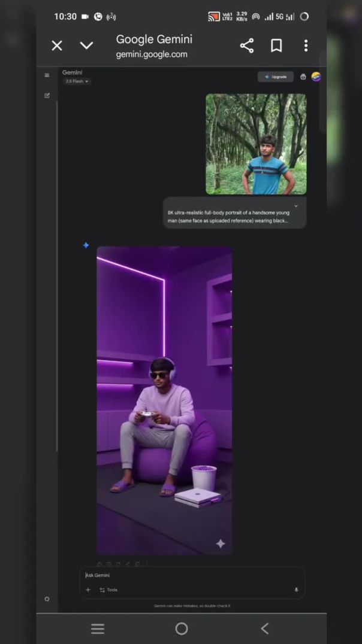Click the blue Gemini sparkle icon
Image resolution: width=362 pixels, height=644 pixels.
(86, 245)
